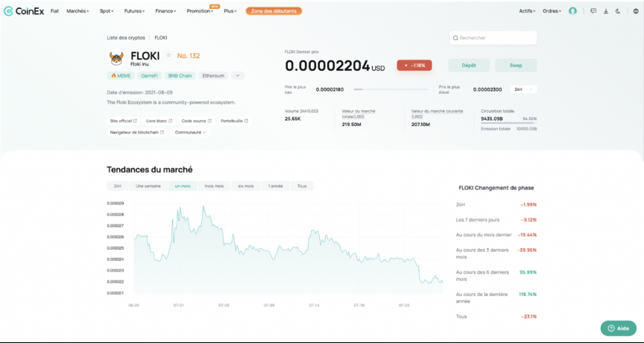
Task: Click the low-high price range bar
Action: 391,89
